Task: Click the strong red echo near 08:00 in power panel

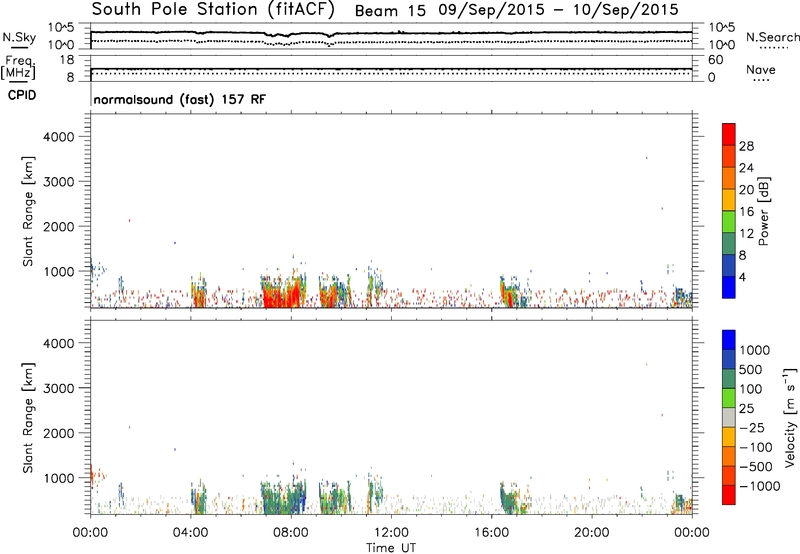Action: tap(282, 295)
